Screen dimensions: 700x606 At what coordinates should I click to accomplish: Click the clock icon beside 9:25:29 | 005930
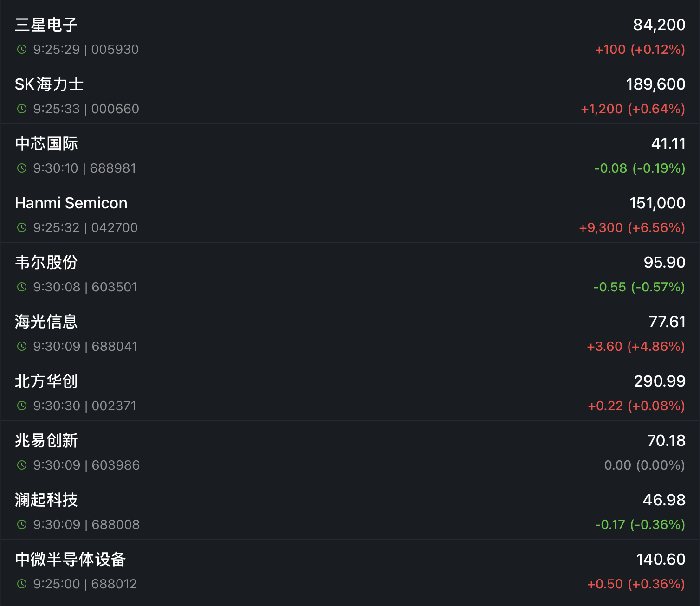[x=22, y=49]
